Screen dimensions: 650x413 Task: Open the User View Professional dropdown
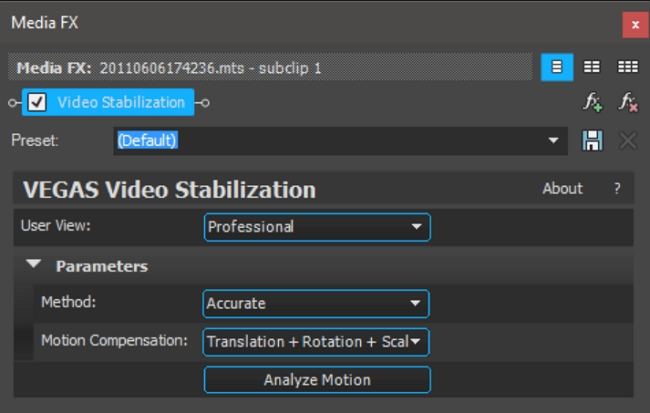click(317, 227)
